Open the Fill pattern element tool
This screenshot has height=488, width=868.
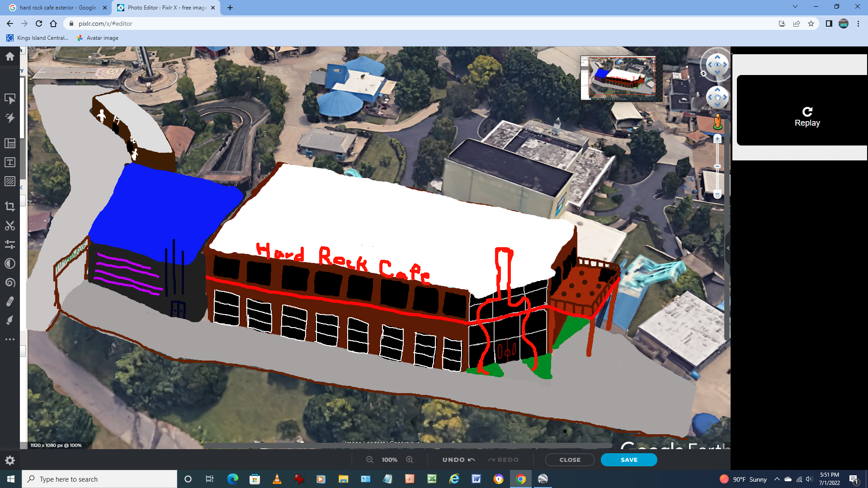coord(10,181)
